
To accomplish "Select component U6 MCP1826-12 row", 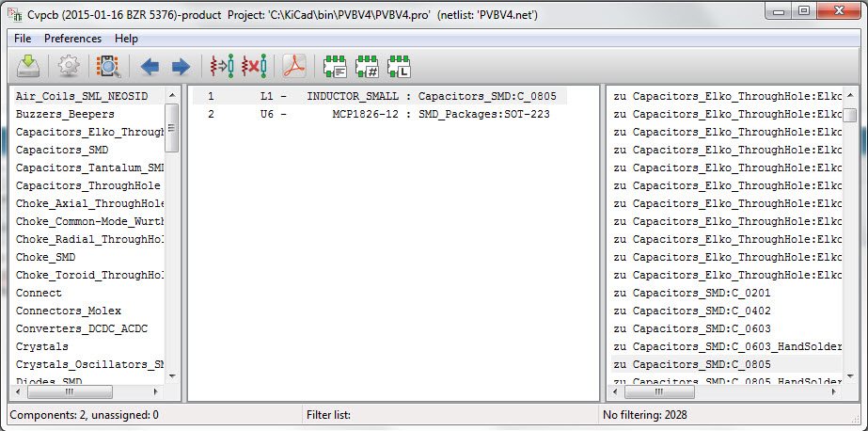I will [376, 114].
